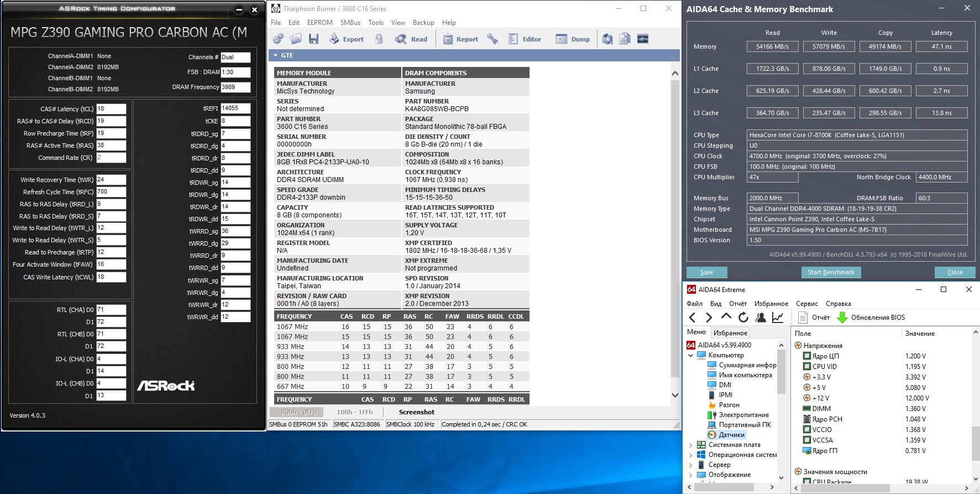The height and width of the screenshot is (494, 980).
Task: Refresh the AIDA64 Extreme page
Action: click(743, 318)
